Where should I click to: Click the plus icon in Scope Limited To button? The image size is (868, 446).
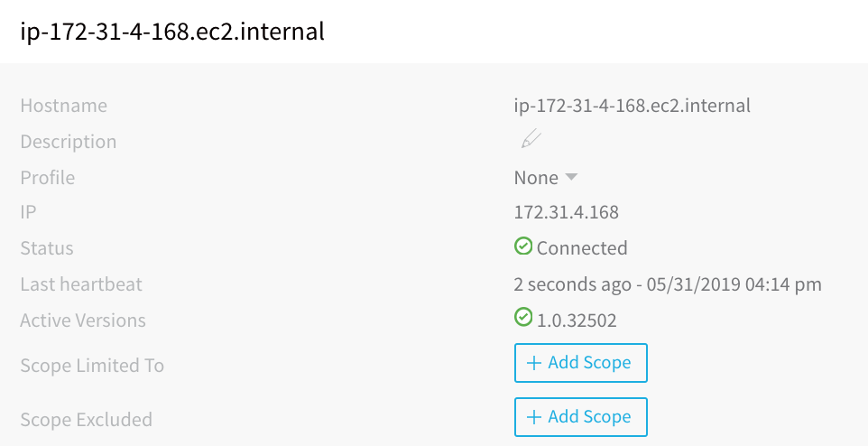(x=533, y=363)
